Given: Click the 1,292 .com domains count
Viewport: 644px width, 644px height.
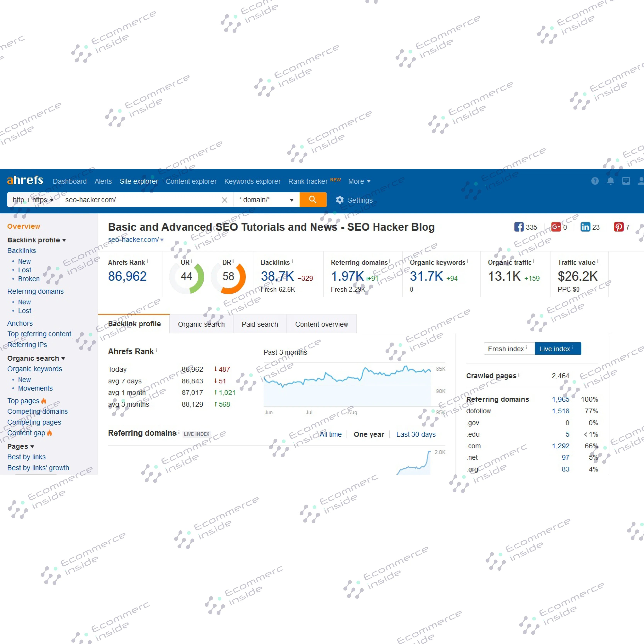Looking at the screenshot, I should [561, 446].
